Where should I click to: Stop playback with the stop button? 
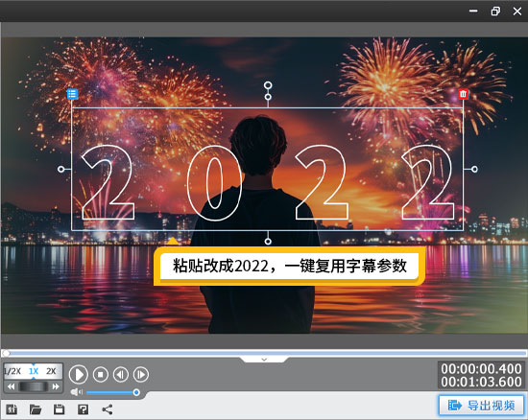[x=101, y=374]
